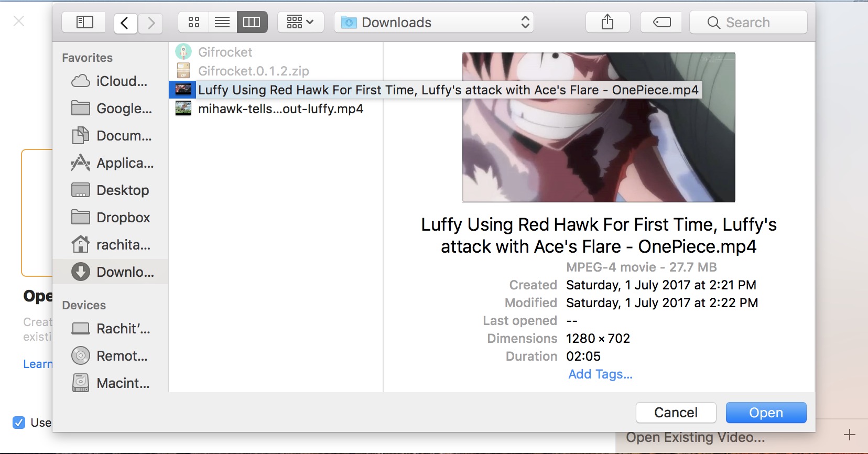Click the home icon next to rachita
Image resolution: width=868 pixels, height=454 pixels.
pyautogui.click(x=80, y=244)
